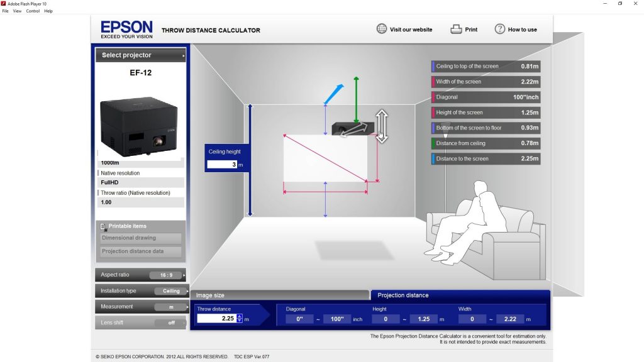644x362 pixels.
Task: Click the Width maximum 2.22 value
Action: click(509, 319)
